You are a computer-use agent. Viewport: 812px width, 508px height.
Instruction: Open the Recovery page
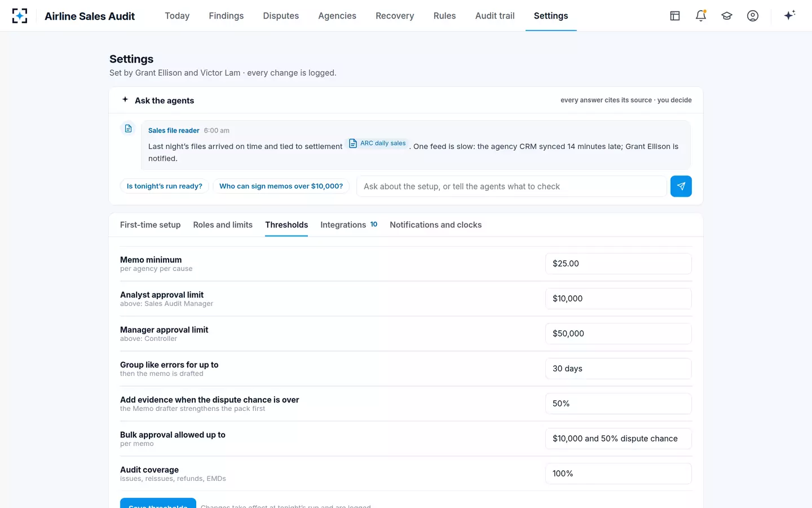coord(395,16)
